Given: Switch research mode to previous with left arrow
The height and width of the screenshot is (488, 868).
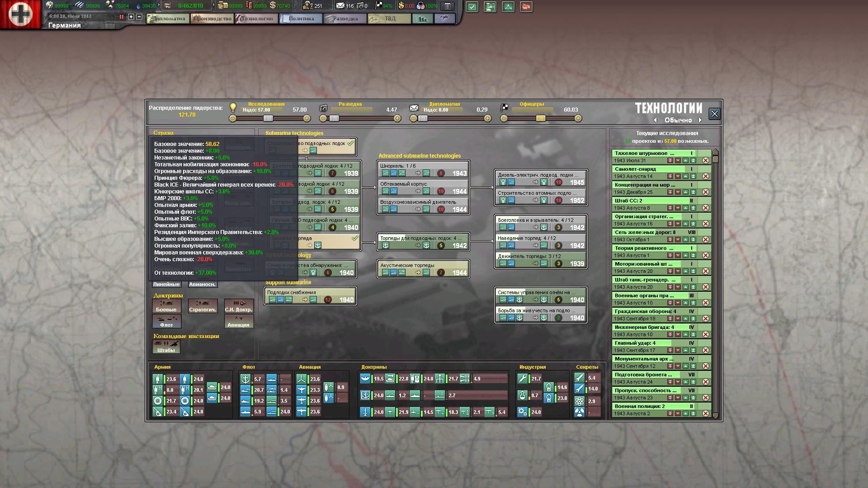Looking at the screenshot, I should (655, 120).
